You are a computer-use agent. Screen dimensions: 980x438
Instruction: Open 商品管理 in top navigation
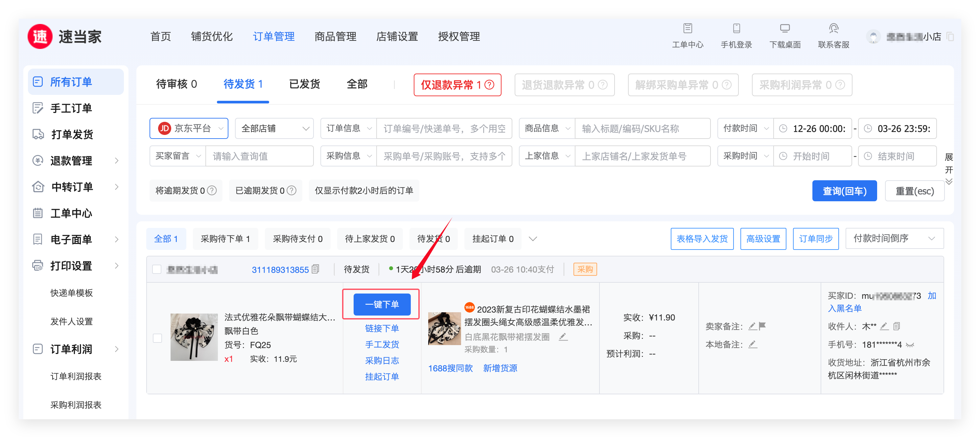coord(335,36)
